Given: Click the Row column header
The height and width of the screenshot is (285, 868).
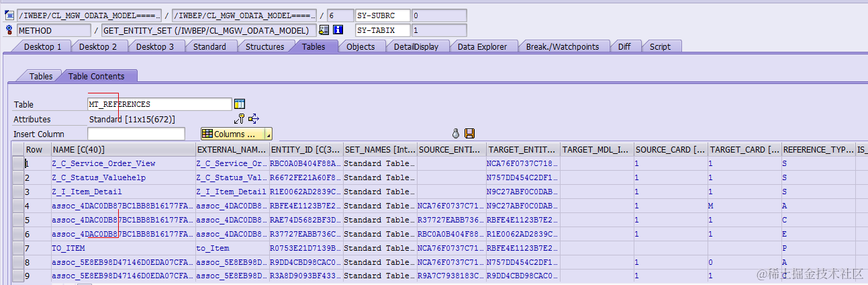Looking at the screenshot, I should tap(37, 149).
